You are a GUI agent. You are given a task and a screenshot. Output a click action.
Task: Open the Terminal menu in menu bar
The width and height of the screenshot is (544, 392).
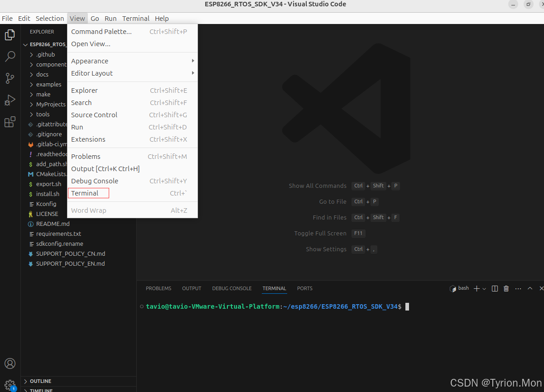136,19
